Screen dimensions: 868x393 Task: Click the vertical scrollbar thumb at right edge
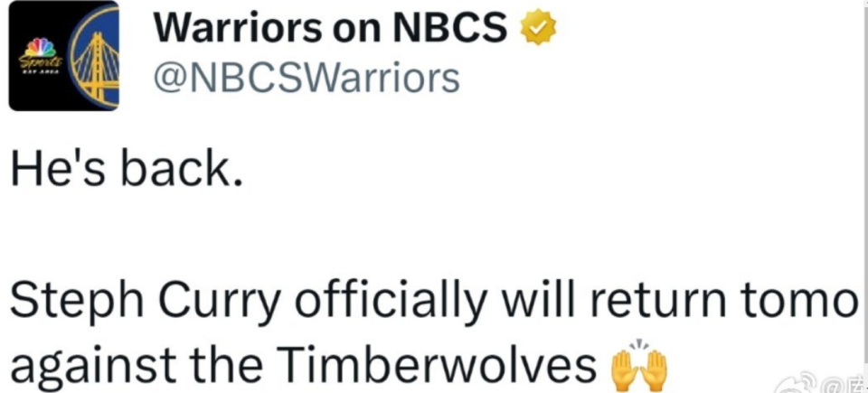(863, 181)
